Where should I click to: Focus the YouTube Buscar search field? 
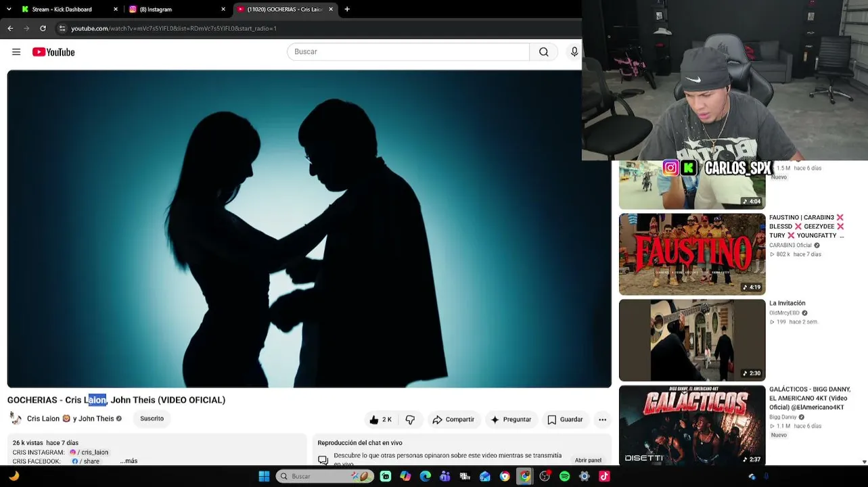[408, 52]
